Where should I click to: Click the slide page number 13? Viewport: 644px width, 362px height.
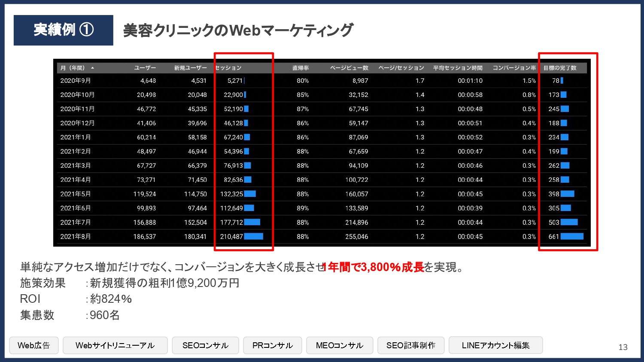(623, 347)
